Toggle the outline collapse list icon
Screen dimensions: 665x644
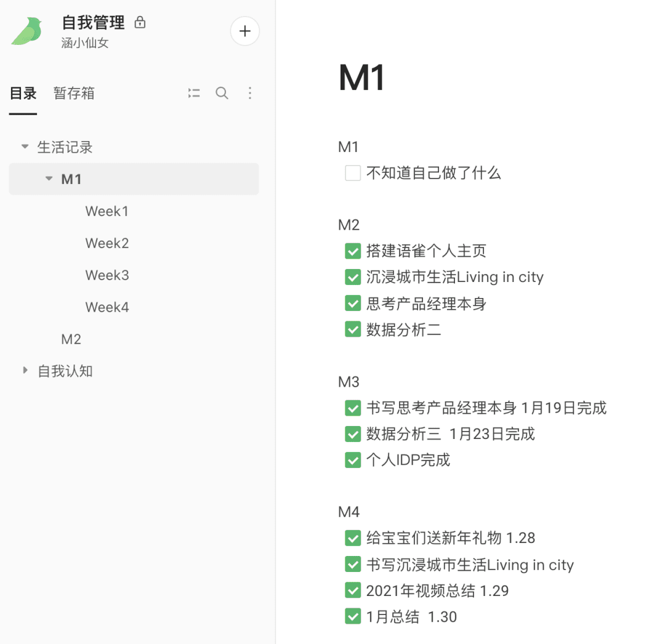194,93
